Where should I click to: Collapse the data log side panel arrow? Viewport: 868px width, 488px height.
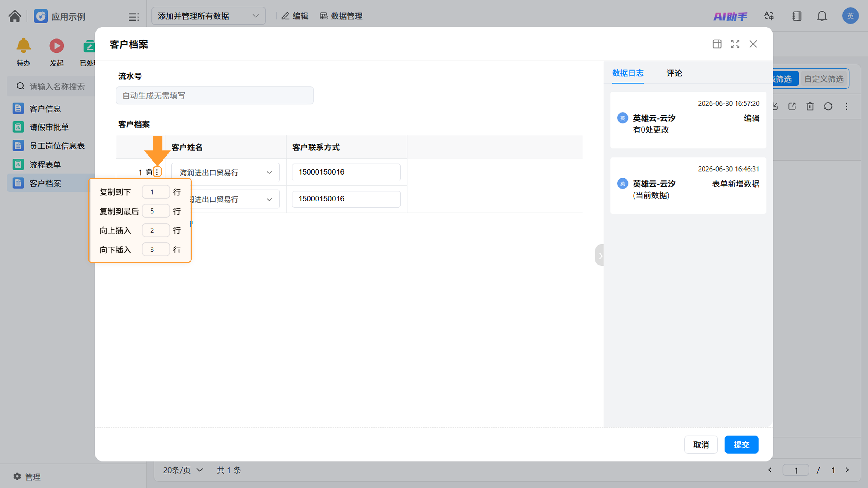point(599,256)
